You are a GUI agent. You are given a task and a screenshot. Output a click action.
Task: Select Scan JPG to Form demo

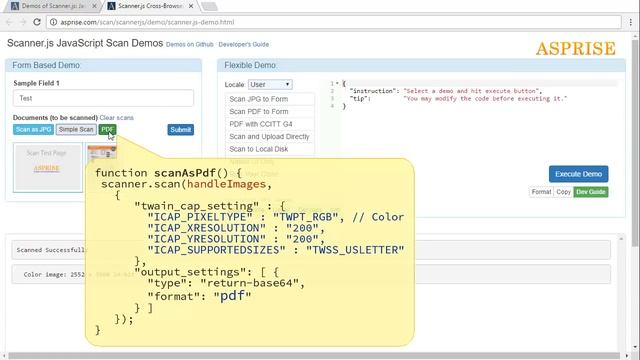click(x=269, y=99)
